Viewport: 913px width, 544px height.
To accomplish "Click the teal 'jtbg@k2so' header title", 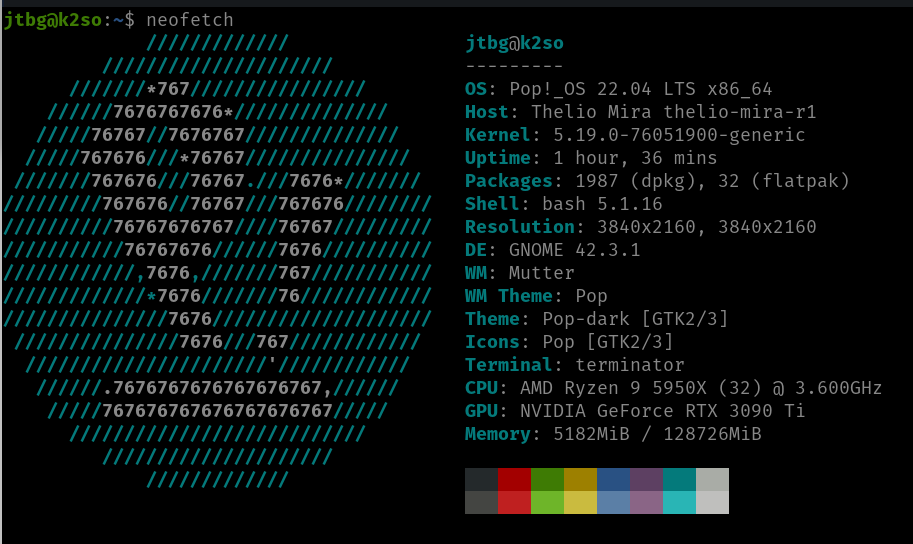I will [x=515, y=43].
